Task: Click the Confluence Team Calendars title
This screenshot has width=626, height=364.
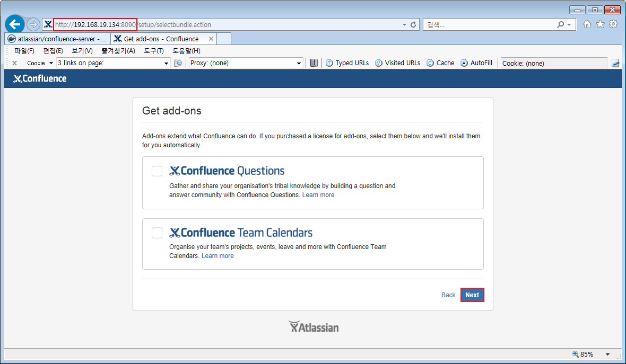Action: click(241, 233)
